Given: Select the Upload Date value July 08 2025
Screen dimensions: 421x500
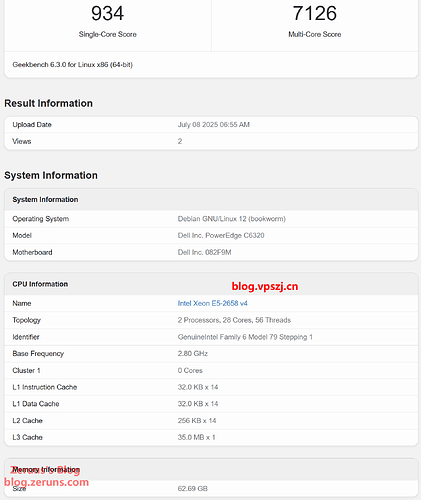Looking at the screenshot, I should coord(214,125).
